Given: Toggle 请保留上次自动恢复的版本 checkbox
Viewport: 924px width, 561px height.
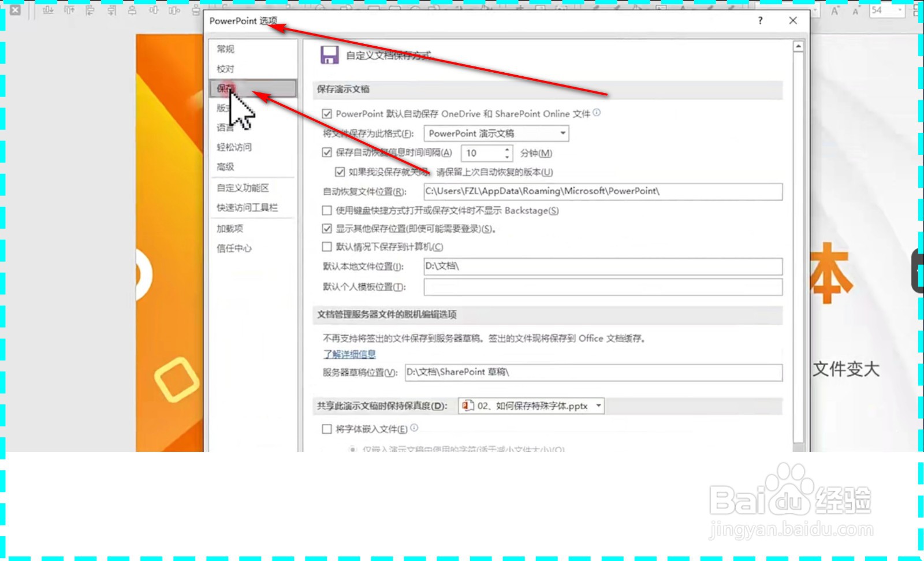Looking at the screenshot, I should coord(340,172).
